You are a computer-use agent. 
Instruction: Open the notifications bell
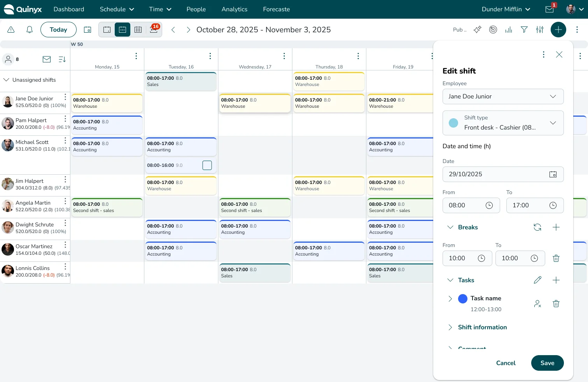(x=30, y=30)
